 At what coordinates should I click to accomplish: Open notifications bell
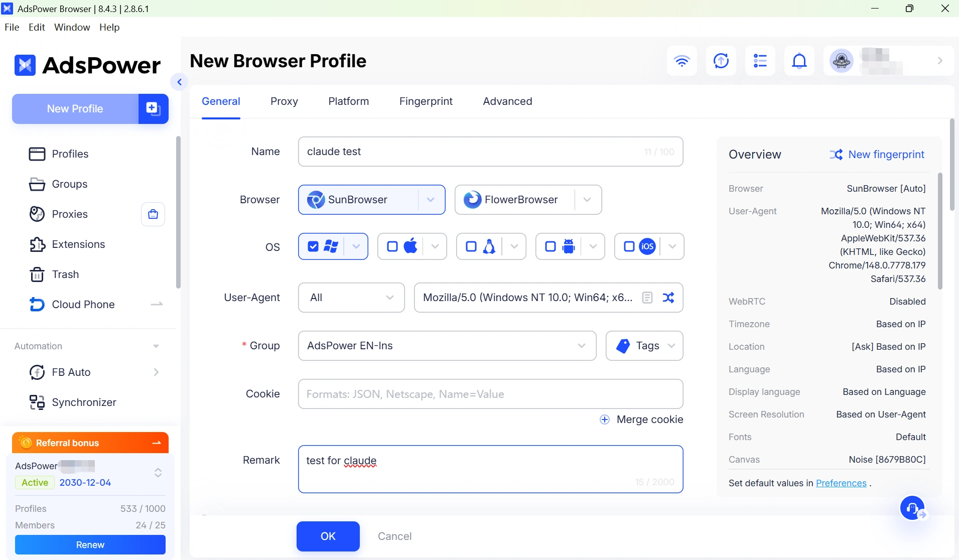pyautogui.click(x=799, y=61)
